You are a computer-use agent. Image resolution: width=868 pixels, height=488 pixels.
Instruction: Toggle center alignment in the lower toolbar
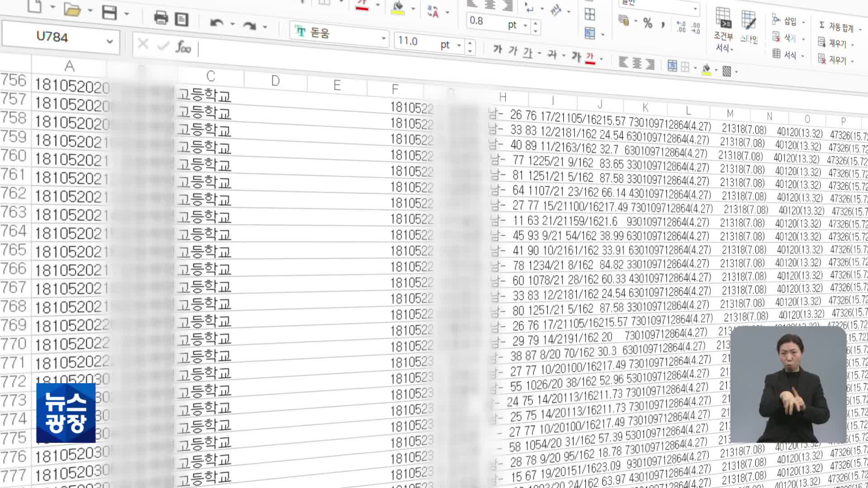(x=637, y=63)
